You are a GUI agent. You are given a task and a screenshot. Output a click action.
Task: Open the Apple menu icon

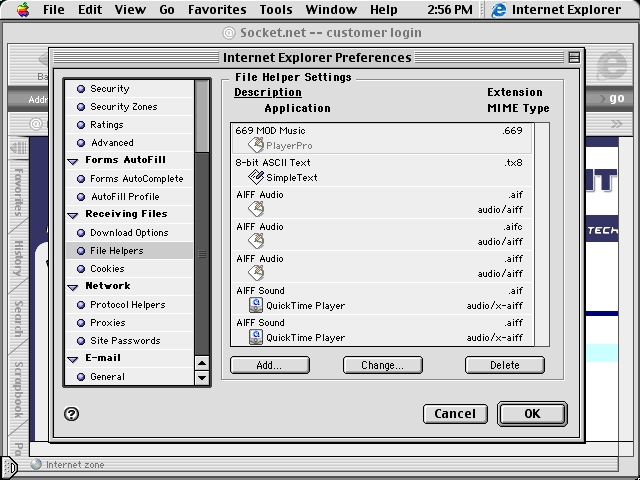[x=23, y=9]
